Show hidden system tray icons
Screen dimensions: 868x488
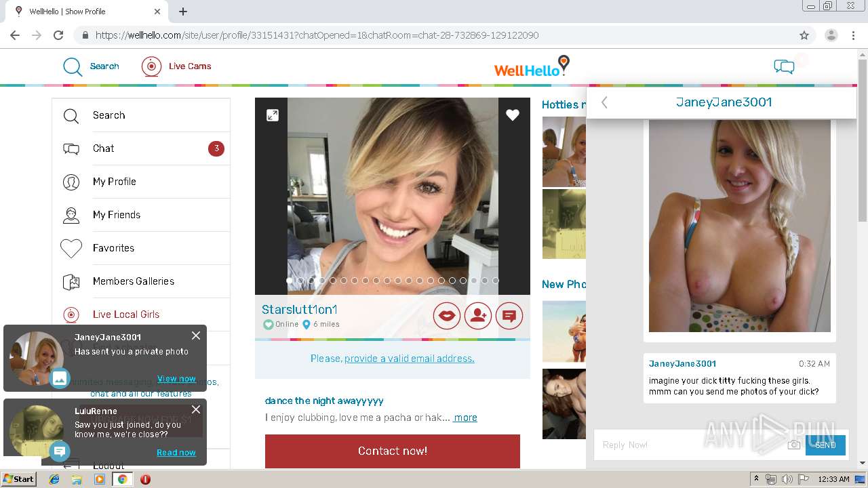756,479
